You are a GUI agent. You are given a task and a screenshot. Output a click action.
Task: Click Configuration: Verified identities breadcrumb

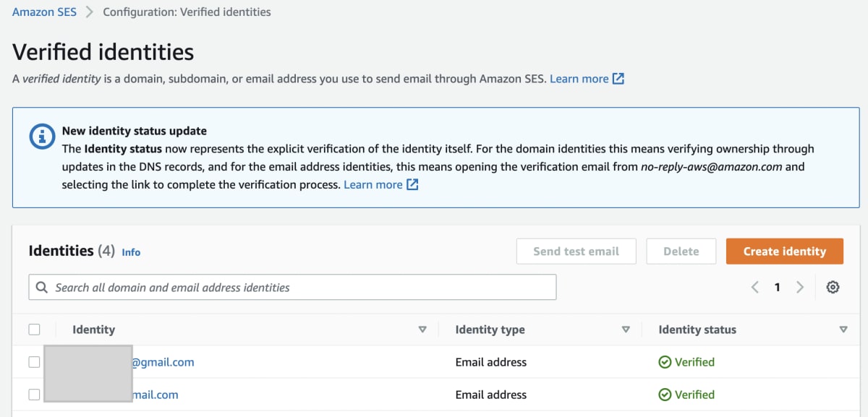(x=187, y=12)
